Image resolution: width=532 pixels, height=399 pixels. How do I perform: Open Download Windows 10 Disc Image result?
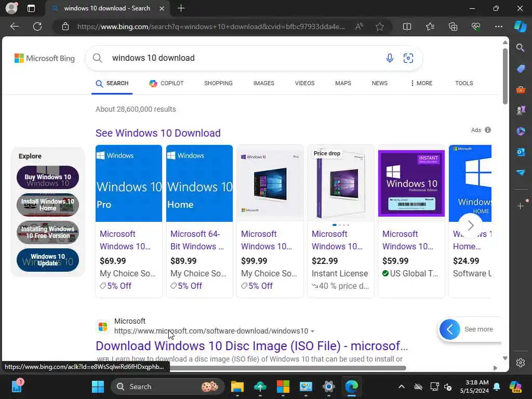252,345
